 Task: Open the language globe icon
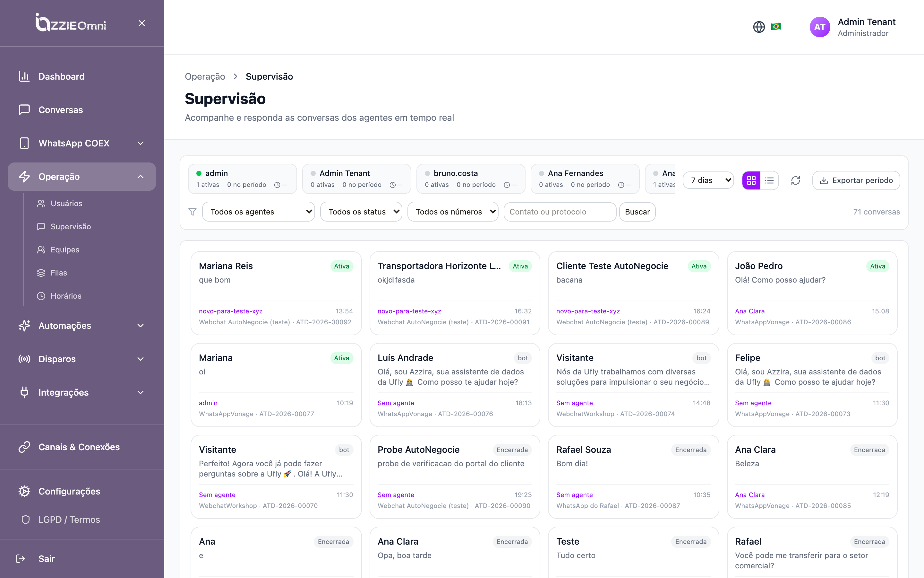(x=759, y=27)
